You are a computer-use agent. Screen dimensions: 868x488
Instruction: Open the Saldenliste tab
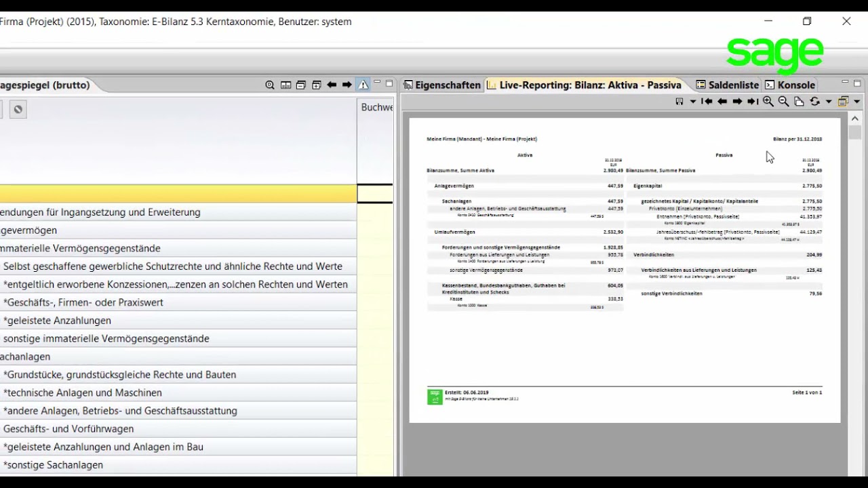[x=727, y=85]
